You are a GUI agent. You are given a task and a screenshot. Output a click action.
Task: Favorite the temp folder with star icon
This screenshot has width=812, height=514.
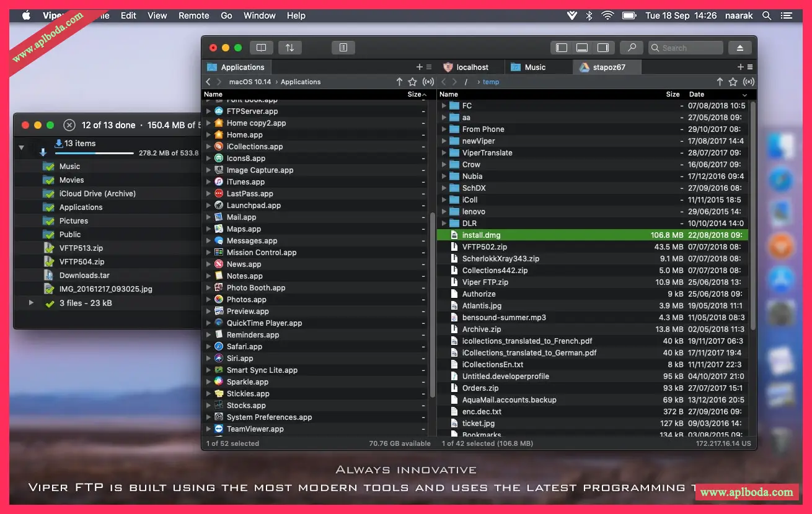[x=733, y=82]
